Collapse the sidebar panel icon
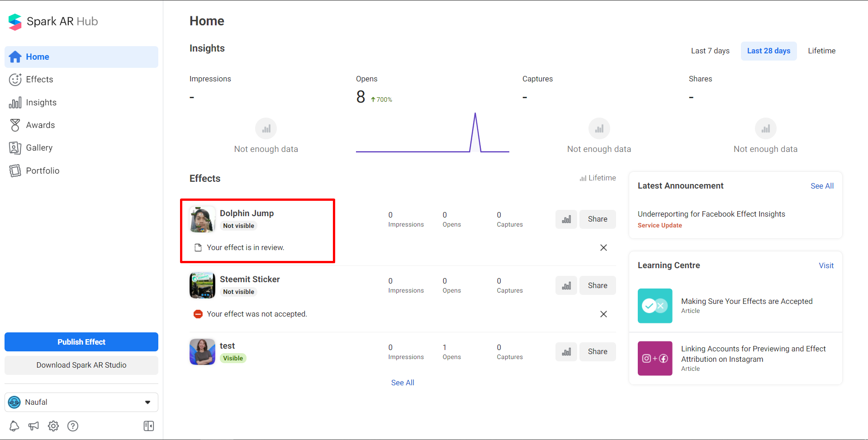Image resolution: width=868 pixels, height=440 pixels. [149, 426]
